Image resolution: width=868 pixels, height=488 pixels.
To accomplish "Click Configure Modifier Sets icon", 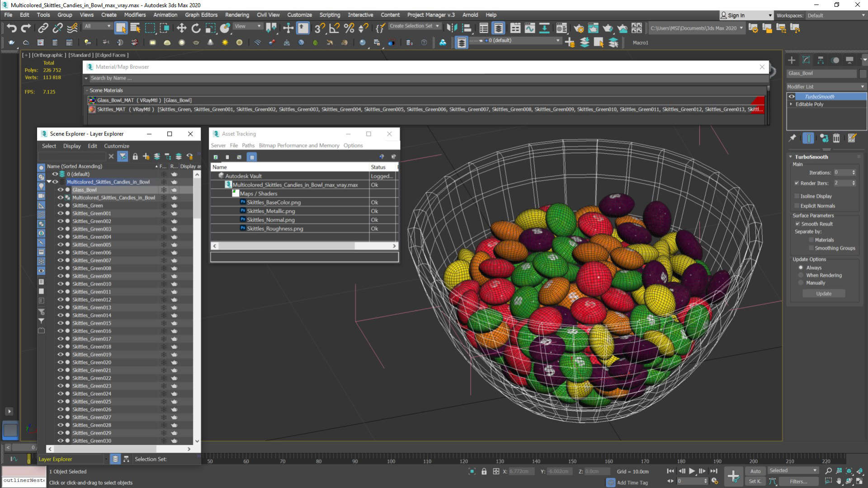I will (852, 138).
